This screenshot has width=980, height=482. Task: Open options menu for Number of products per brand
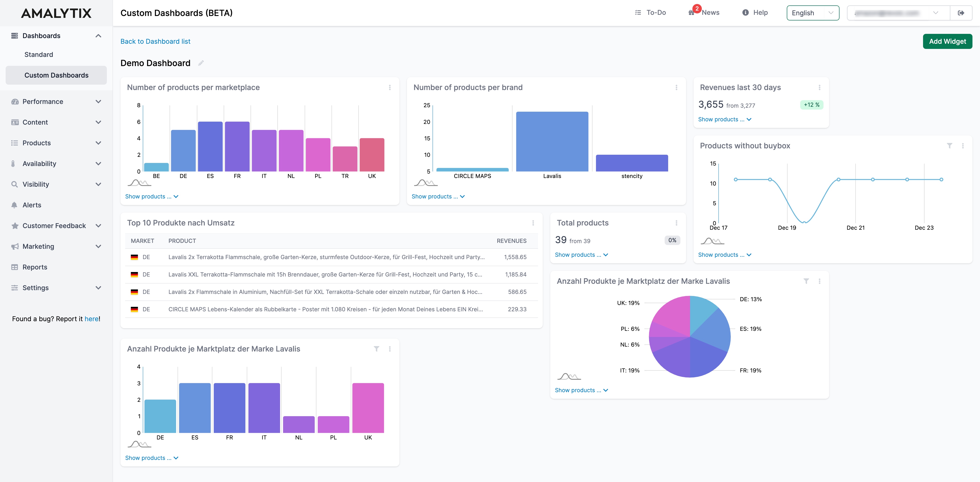coord(676,87)
